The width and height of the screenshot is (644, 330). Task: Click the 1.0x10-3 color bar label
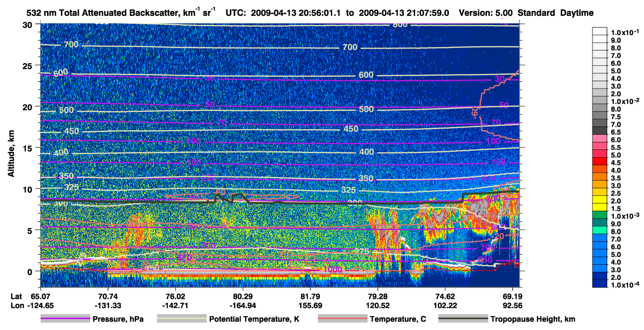coord(626,216)
